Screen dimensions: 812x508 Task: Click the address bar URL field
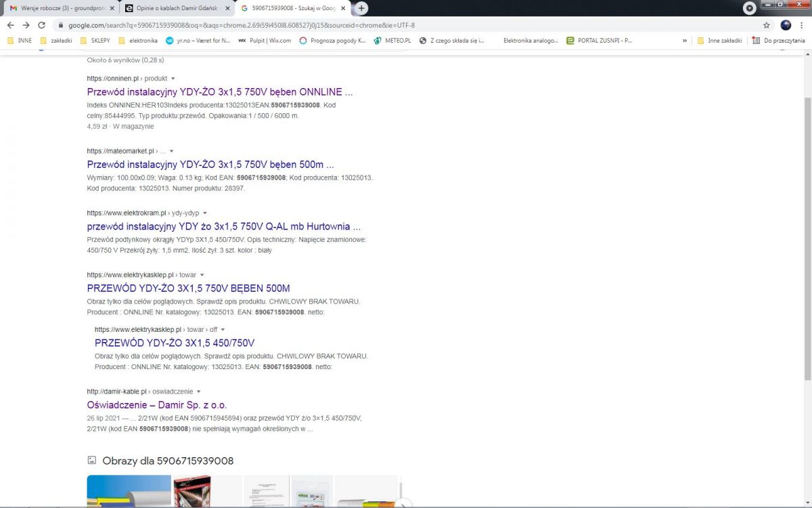click(x=406, y=25)
